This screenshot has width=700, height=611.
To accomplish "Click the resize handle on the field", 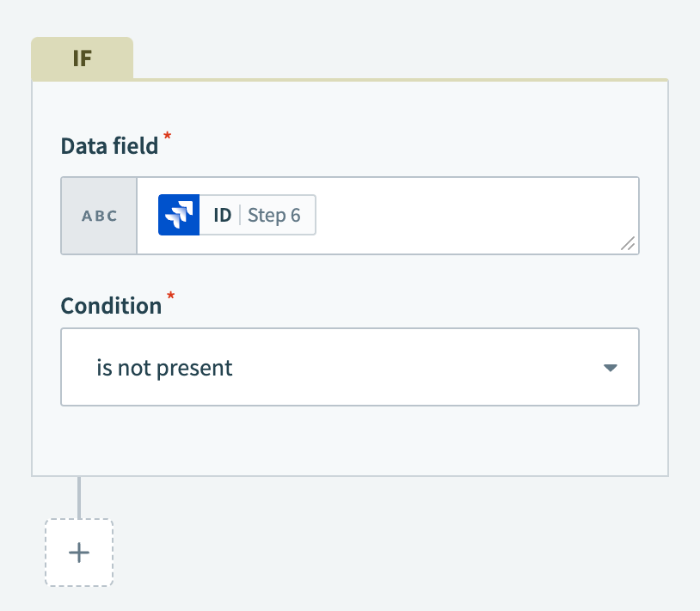I will pos(628,245).
